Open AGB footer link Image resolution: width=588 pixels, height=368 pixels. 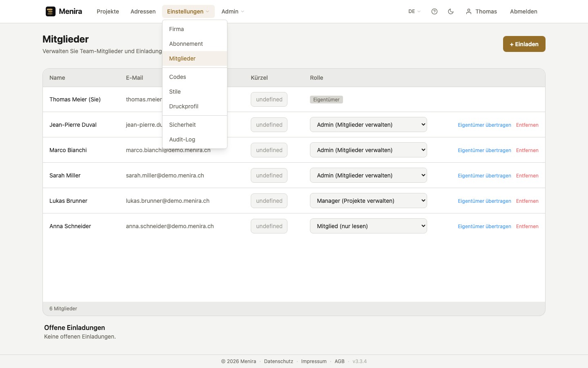click(340, 361)
